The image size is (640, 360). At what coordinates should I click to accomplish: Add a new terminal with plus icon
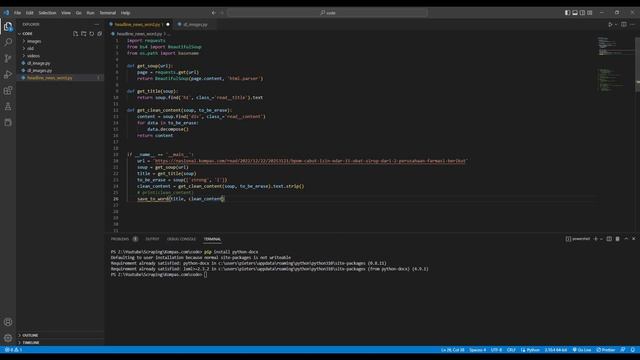pyautogui.click(x=596, y=239)
